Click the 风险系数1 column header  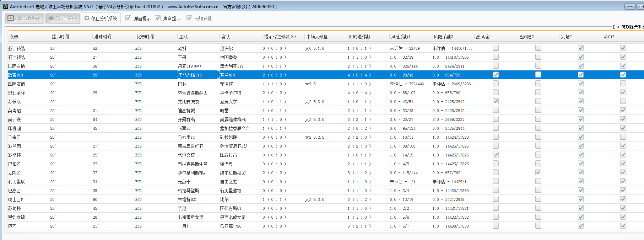click(401, 37)
